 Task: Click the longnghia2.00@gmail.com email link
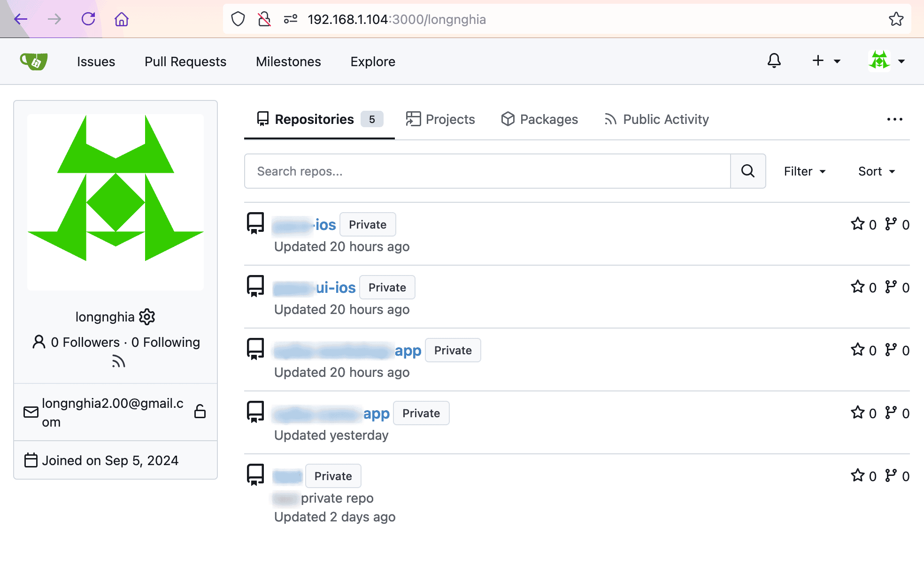coord(113,413)
